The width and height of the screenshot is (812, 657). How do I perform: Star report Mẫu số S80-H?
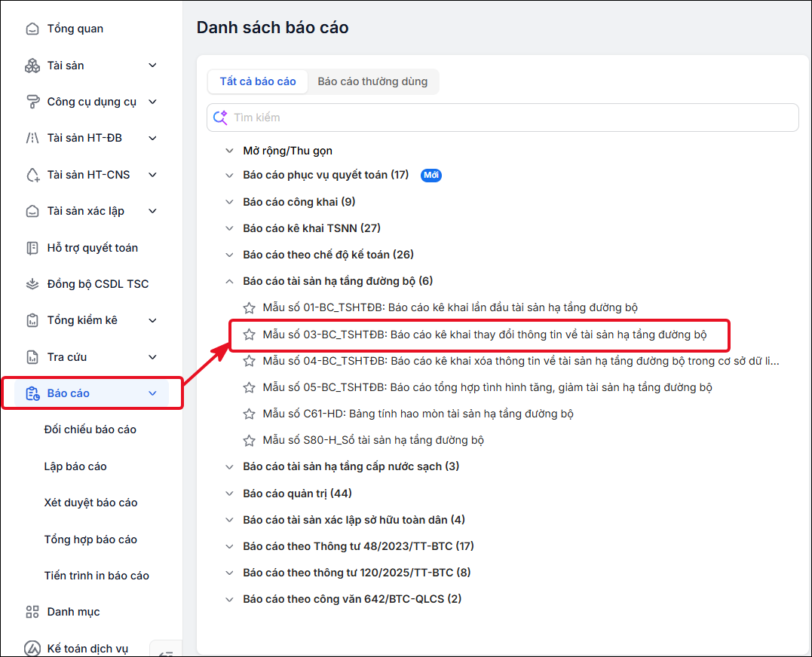[x=249, y=440]
